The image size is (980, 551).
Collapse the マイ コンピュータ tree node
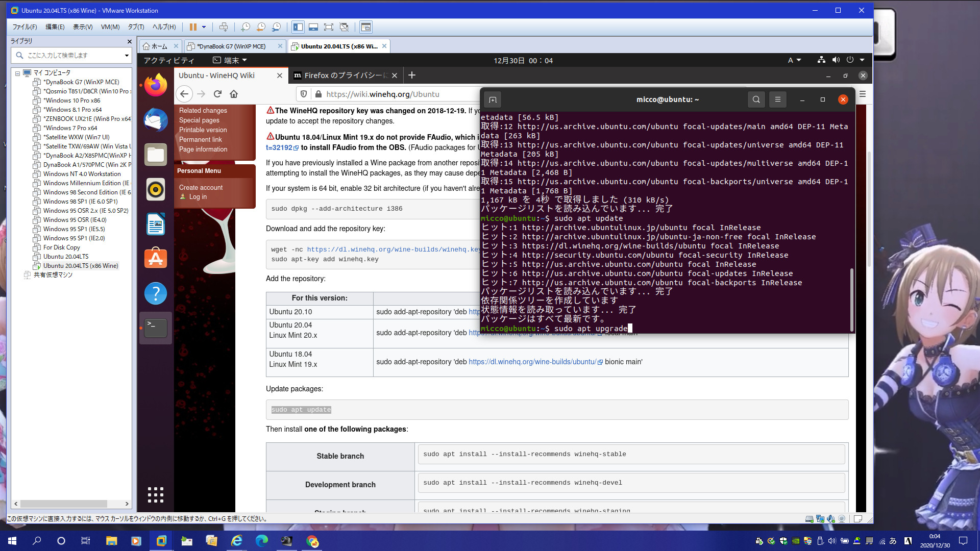pos(17,73)
